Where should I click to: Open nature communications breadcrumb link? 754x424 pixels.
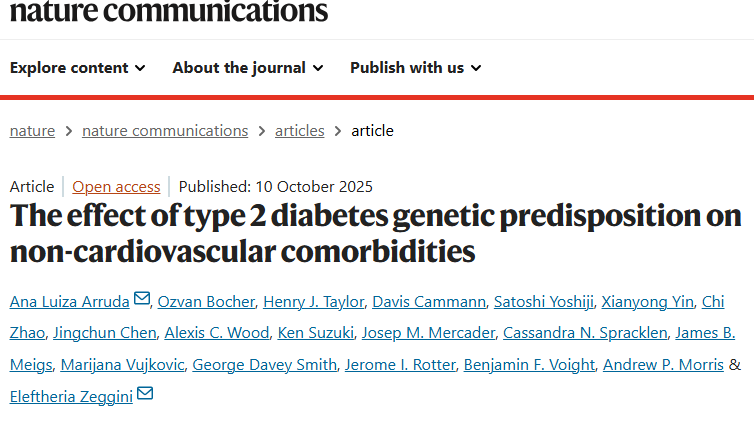click(165, 131)
